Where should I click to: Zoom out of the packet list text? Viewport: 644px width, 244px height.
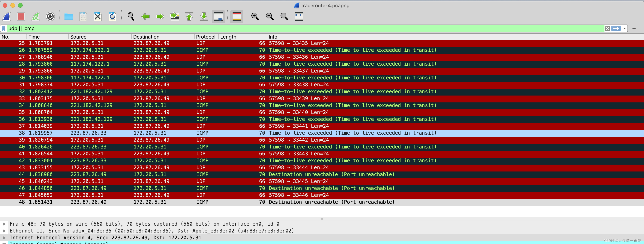[270, 17]
